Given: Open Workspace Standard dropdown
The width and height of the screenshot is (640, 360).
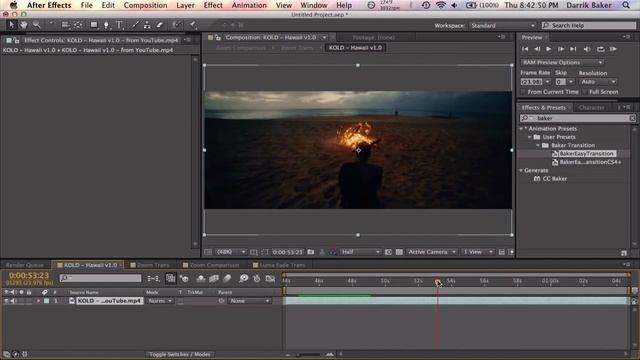Looking at the screenshot, I should (x=502, y=26).
